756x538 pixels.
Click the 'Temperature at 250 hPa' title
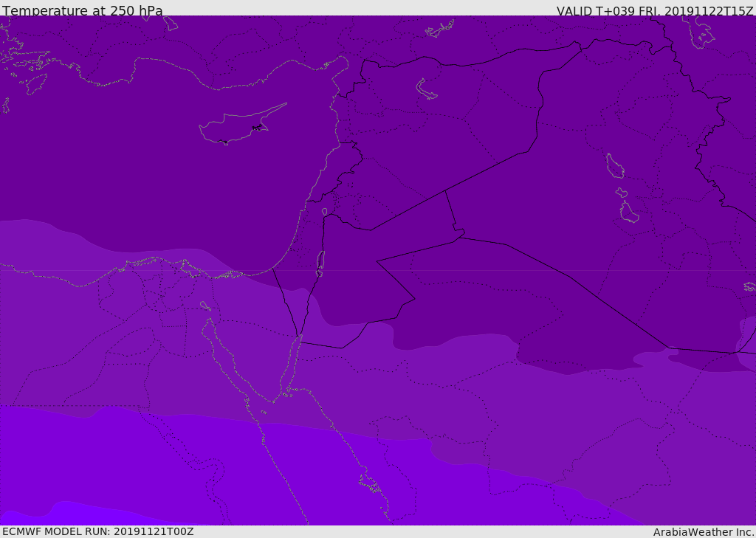click(x=83, y=10)
